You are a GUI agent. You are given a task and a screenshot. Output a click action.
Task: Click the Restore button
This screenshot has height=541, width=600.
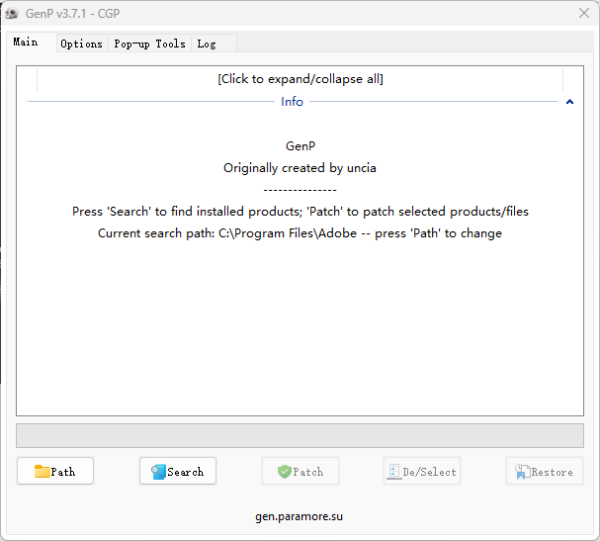544,471
